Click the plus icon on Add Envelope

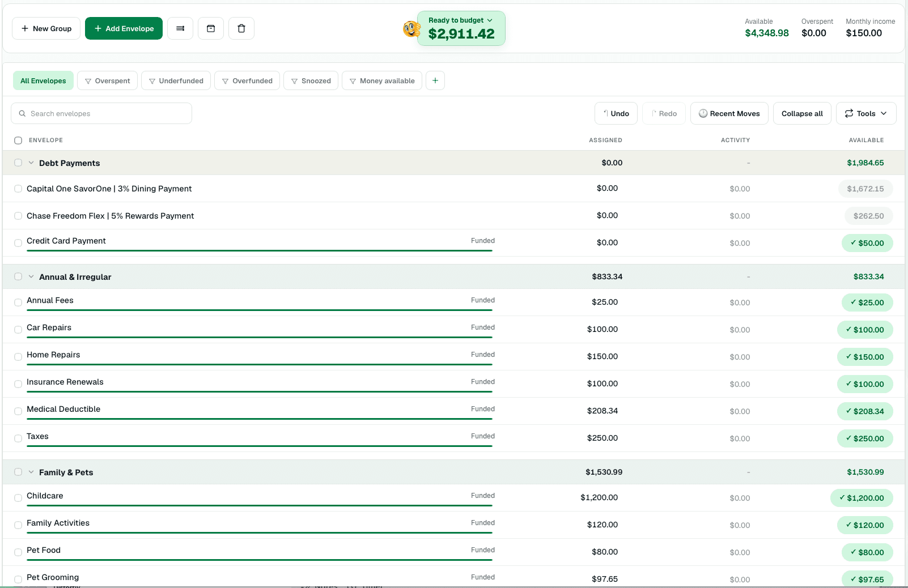(x=98, y=28)
